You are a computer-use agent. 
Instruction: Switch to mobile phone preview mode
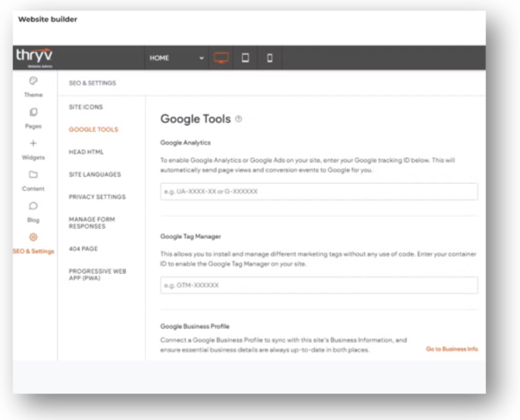click(x=270, y=58)
